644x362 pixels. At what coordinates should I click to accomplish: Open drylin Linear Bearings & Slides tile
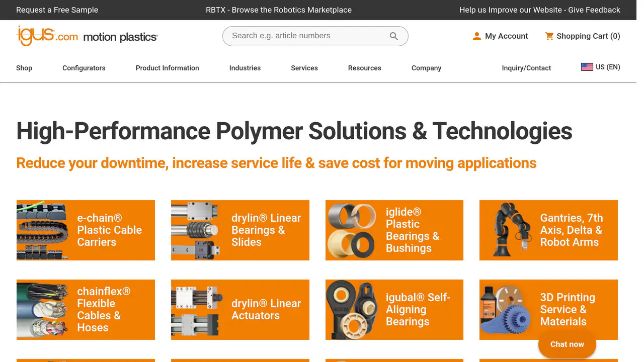click(x=240, y=230)
